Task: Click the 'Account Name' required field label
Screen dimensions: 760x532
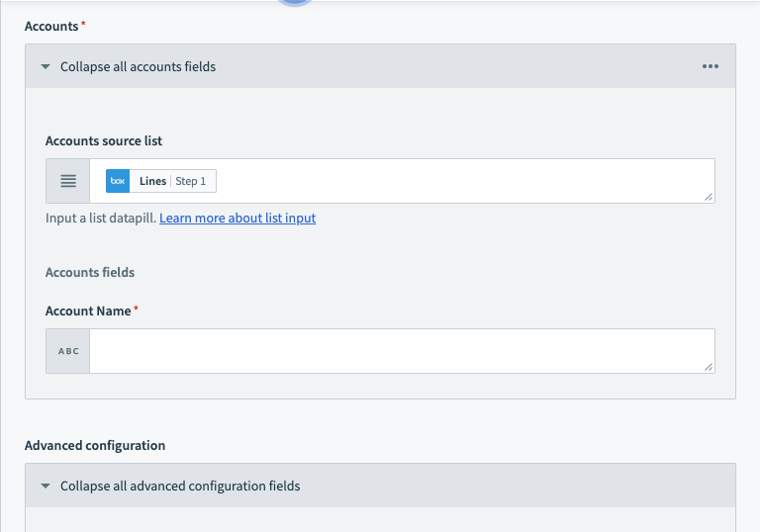Action: pyautogui.click(x=88, y=311)
